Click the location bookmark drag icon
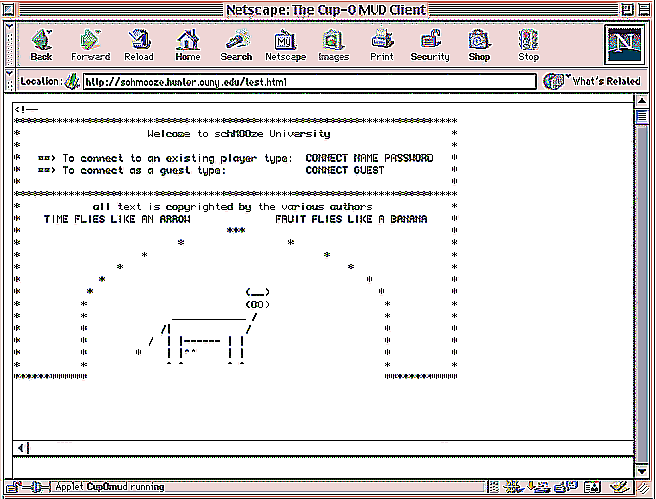 [72, 81]
